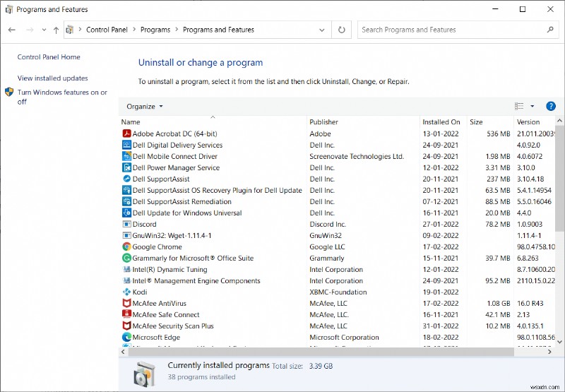Click the 1.08 GB size cell
This screenshot has width=565, height=392.
point(499,304)
